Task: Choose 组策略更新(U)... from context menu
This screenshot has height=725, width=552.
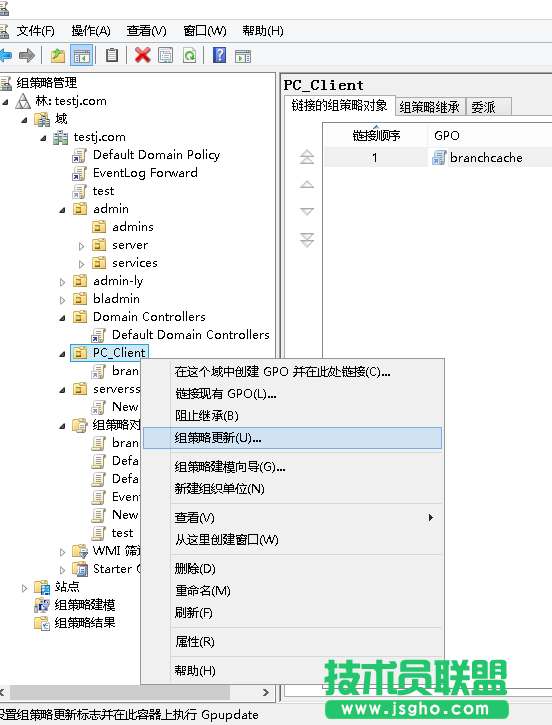Action: click(292, 438)
